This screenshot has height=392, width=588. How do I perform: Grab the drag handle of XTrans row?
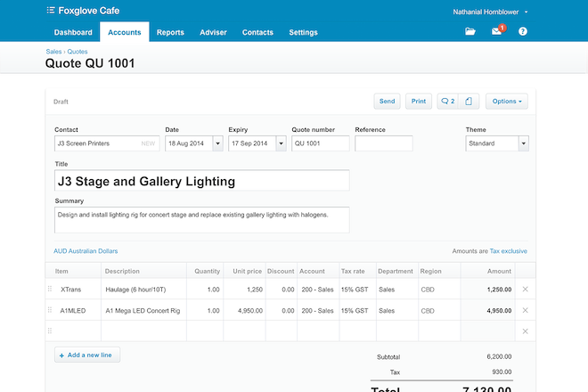pos(50,290)
